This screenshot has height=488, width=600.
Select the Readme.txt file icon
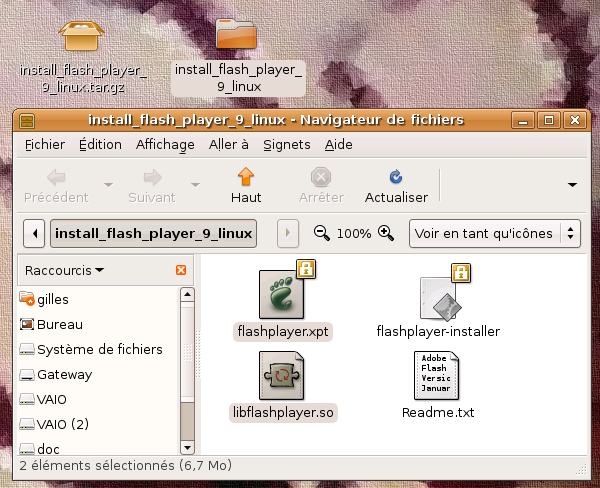(x=436, y=376)
